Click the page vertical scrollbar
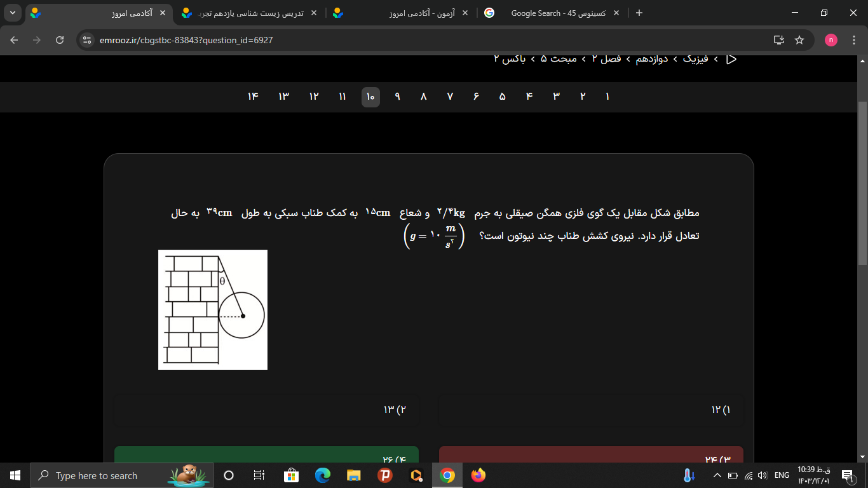Screen dimensions: 868x488 coord(862,184)
